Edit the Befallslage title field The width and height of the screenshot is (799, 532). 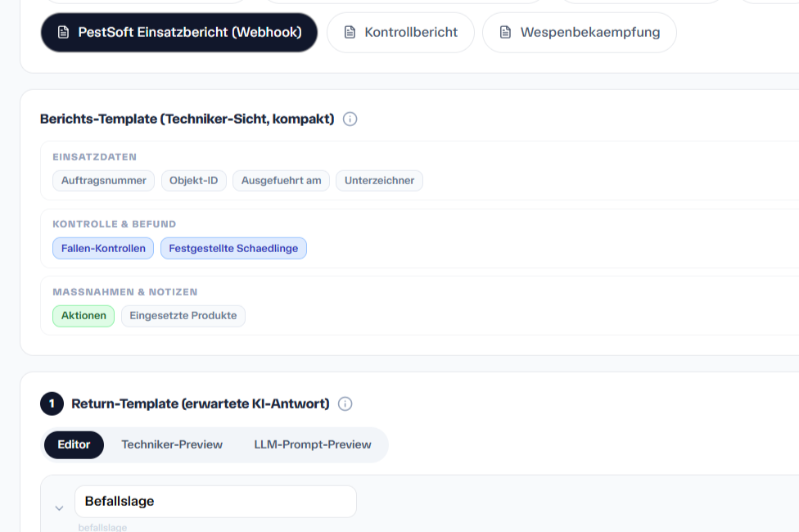pyautogui.click(x=215, y=502)
